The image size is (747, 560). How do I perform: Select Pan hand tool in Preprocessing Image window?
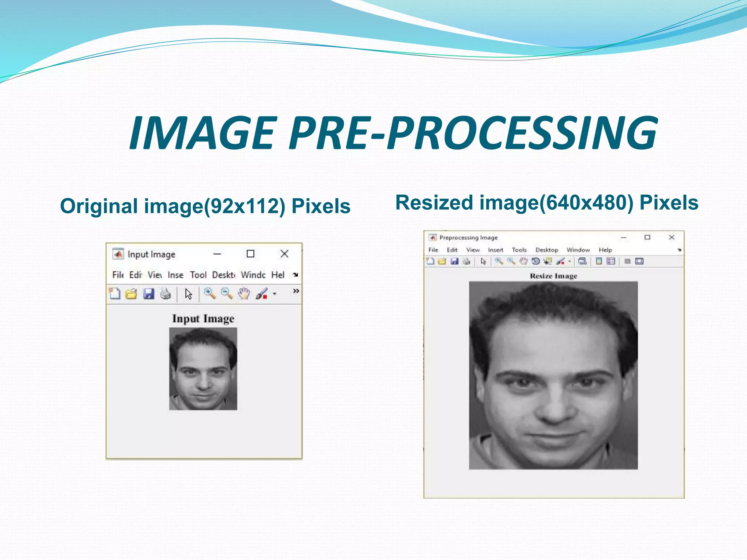click(x=523, y=261)
